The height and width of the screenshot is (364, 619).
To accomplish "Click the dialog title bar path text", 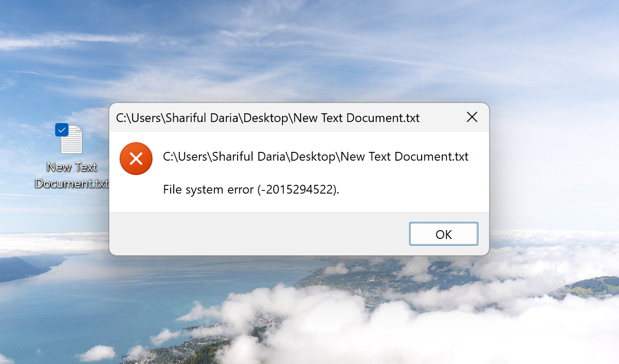I will tap(267, 118).
